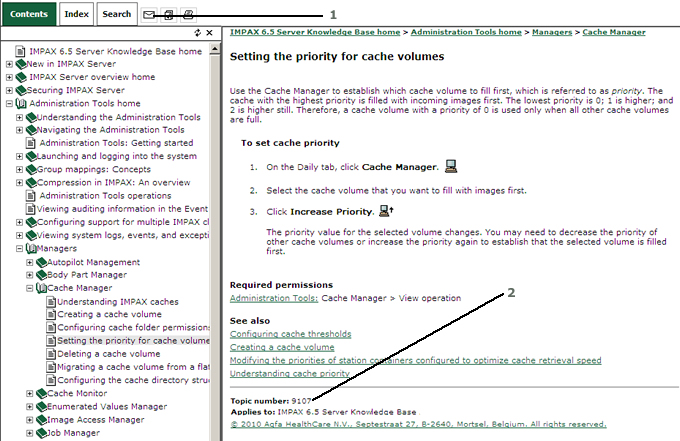Screen dimensions: 680x441
Task: Open the Managers breadcrumb link
Action: (x=552, y=32)
